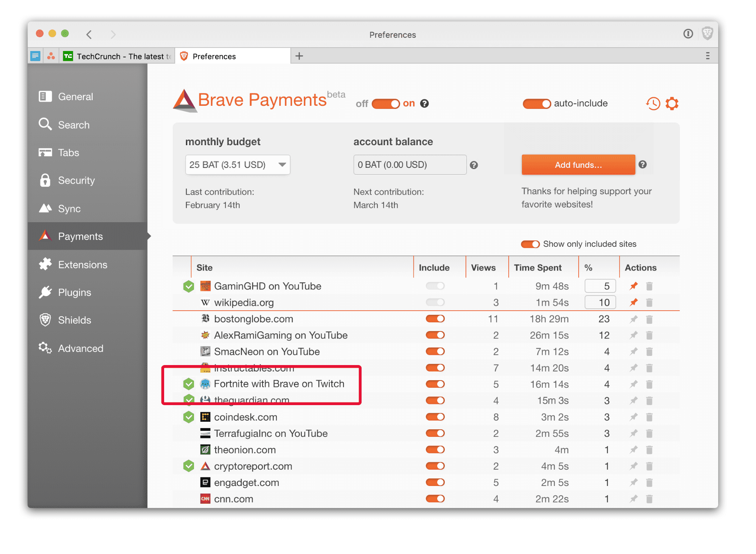Delete GaminGHD on YouTube row

pyautogui.click(x=649, y=286)
